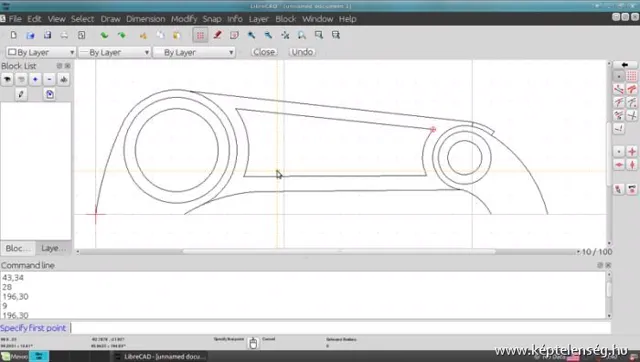Enable manual intersection snap
The image size is (640, 362).
pos(619,129)
